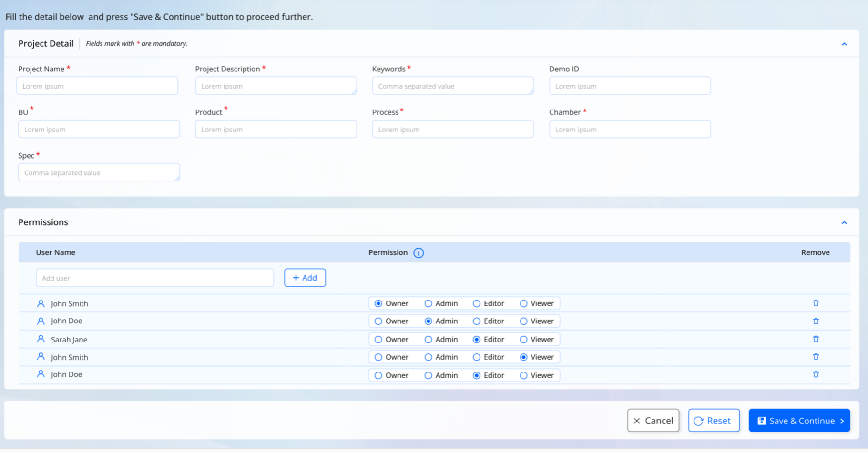This screenshot has width=868, height=452.
Task: Choose Admin for the John Smith marked Owner
Action: pyautogui.click(x=429, y=303)
